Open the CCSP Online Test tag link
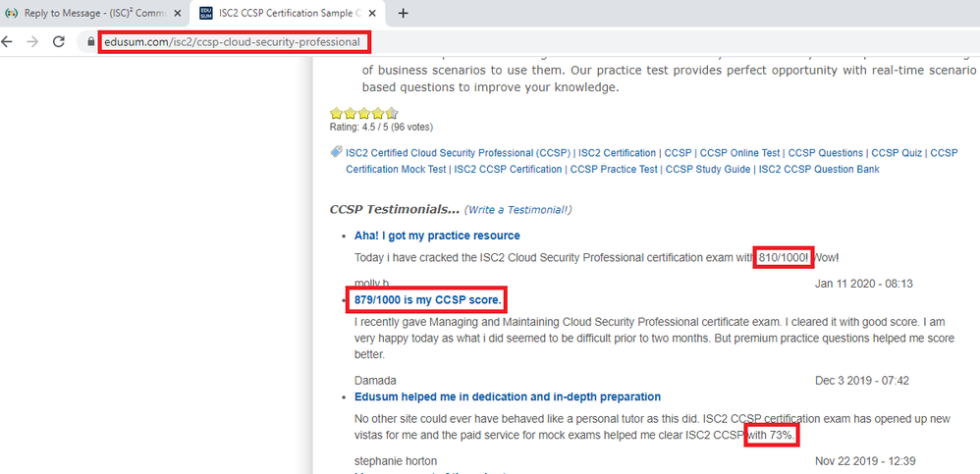 point(739,153)
